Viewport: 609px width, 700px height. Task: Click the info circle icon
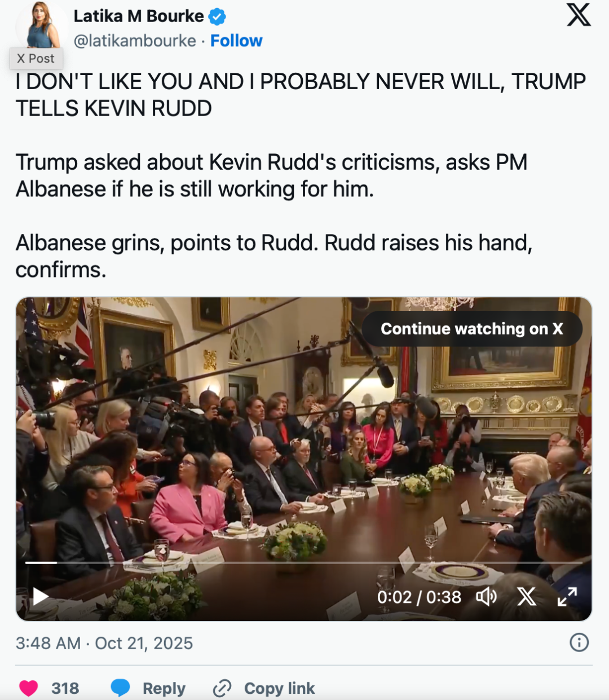coord(579,642)
